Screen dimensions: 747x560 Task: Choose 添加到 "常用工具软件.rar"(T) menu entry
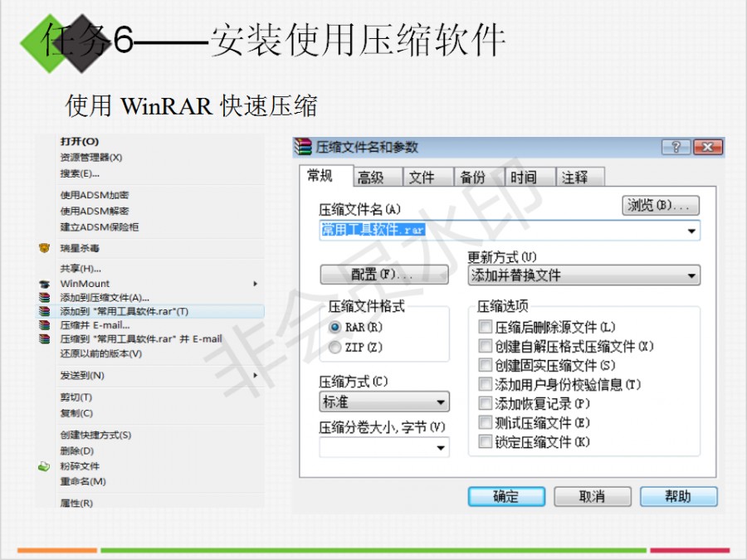coord(124,311)
